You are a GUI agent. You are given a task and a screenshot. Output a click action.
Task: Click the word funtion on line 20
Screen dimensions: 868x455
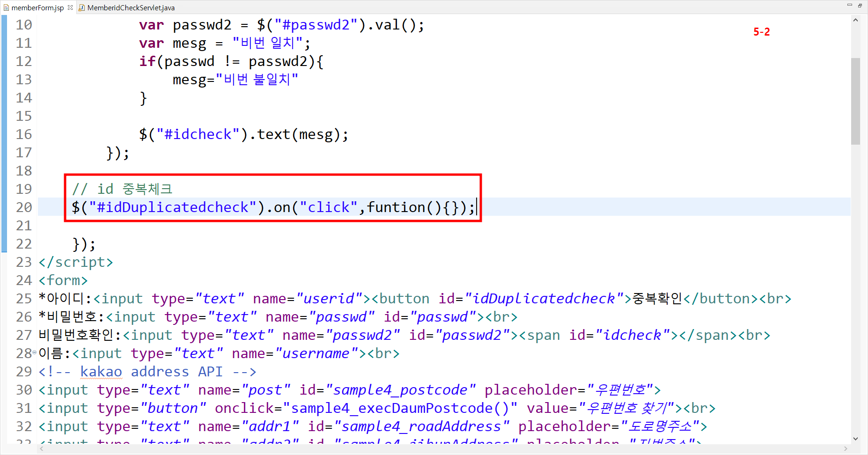coord(396,207)
